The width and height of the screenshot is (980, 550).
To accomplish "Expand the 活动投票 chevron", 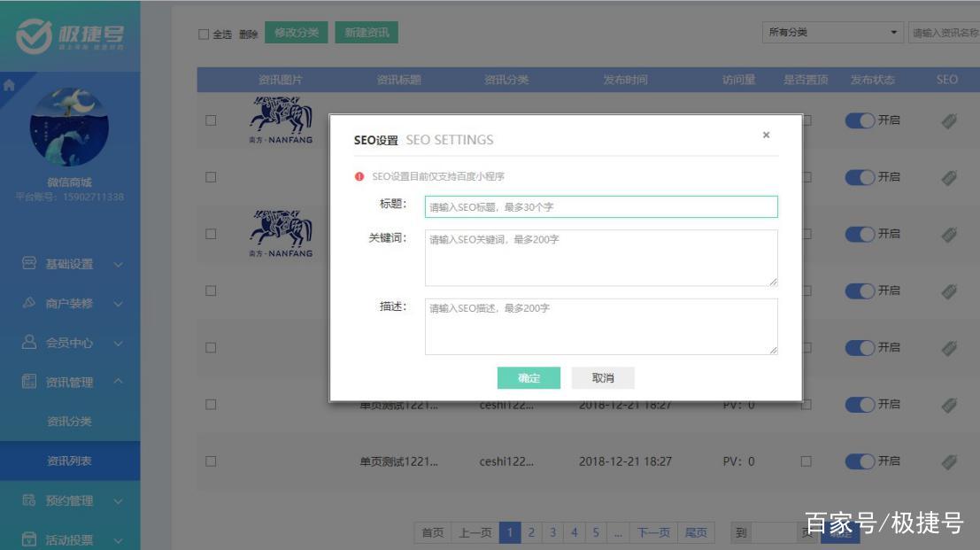I will (x=118, y=540).
